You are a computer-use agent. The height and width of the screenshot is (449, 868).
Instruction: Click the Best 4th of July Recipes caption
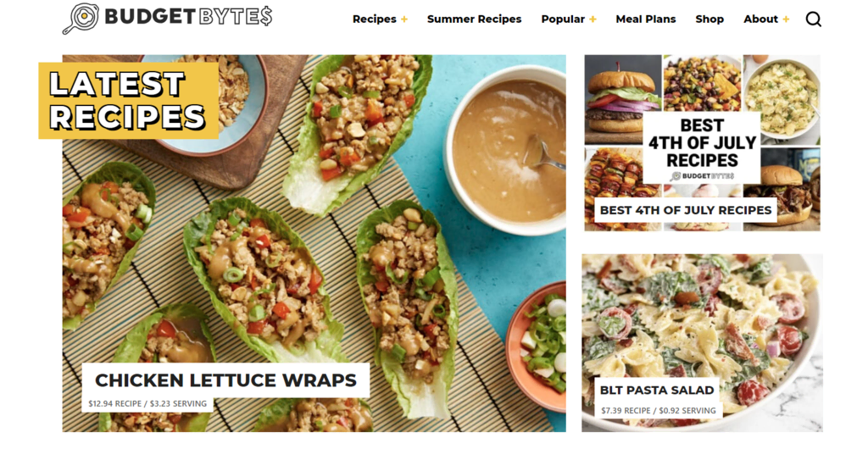(685, 210)
